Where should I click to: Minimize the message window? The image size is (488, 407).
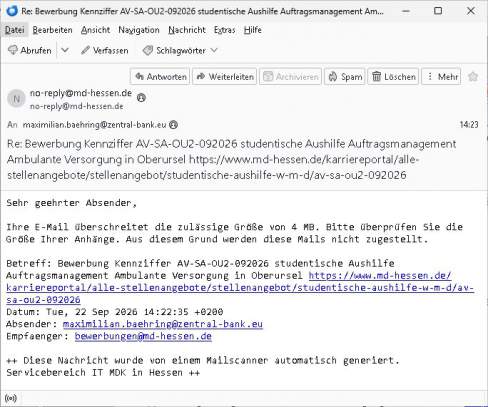point(406,11)
